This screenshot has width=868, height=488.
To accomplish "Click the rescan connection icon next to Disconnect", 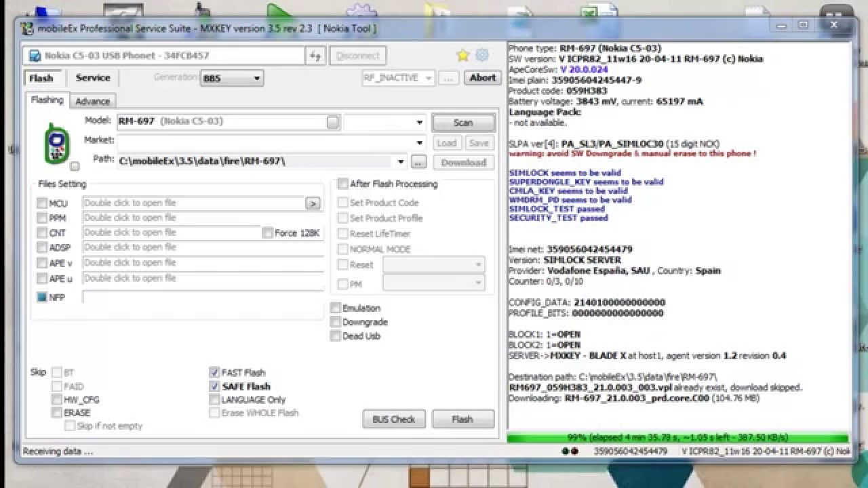I will (x=315, y=56).
